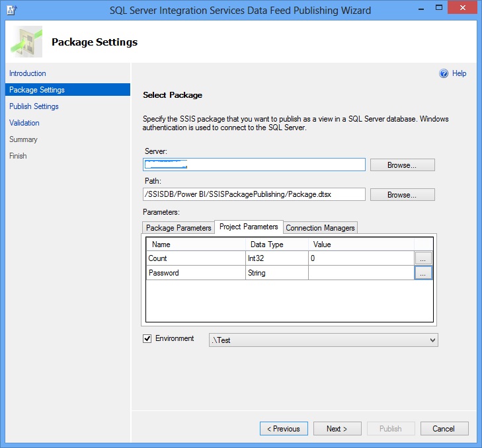Click the wizard icon in title bar
Image resolution: width=482 pixels, height=448 pixels.
pos(11,10)
